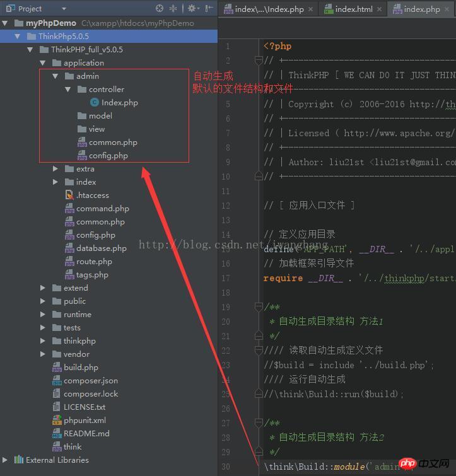Select database.php file
Screen dimensions: 456x476
point(96,248)
